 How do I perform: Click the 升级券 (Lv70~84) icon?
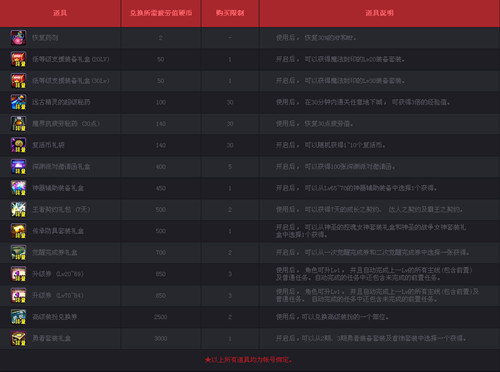(x=18, y=295)
